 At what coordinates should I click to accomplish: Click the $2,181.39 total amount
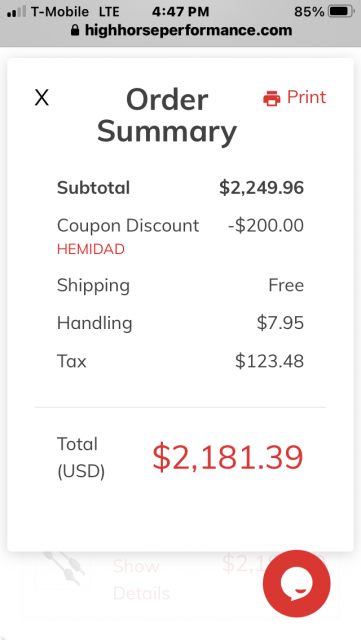(x=227, y=457)
